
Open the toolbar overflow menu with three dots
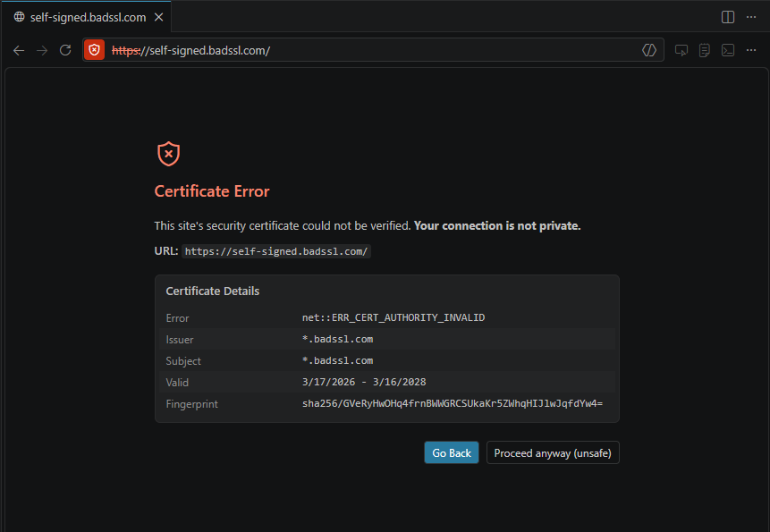click(751, 50)
